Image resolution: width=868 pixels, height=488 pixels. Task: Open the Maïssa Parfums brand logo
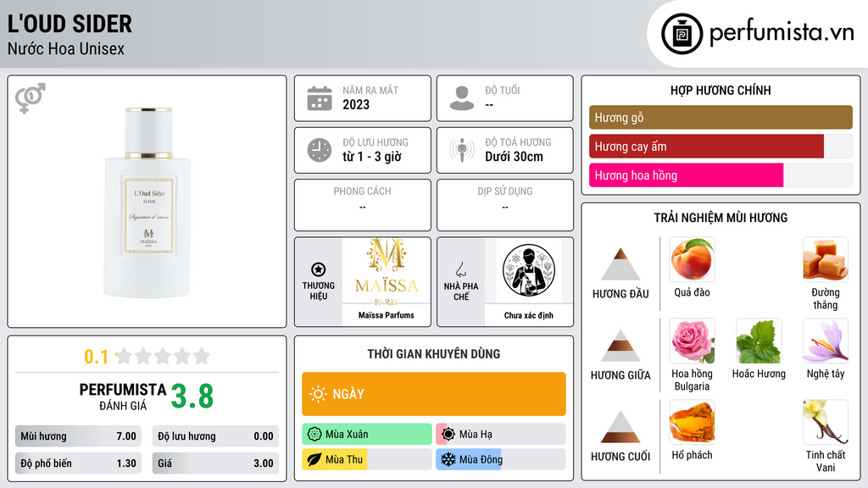[387, 271]
